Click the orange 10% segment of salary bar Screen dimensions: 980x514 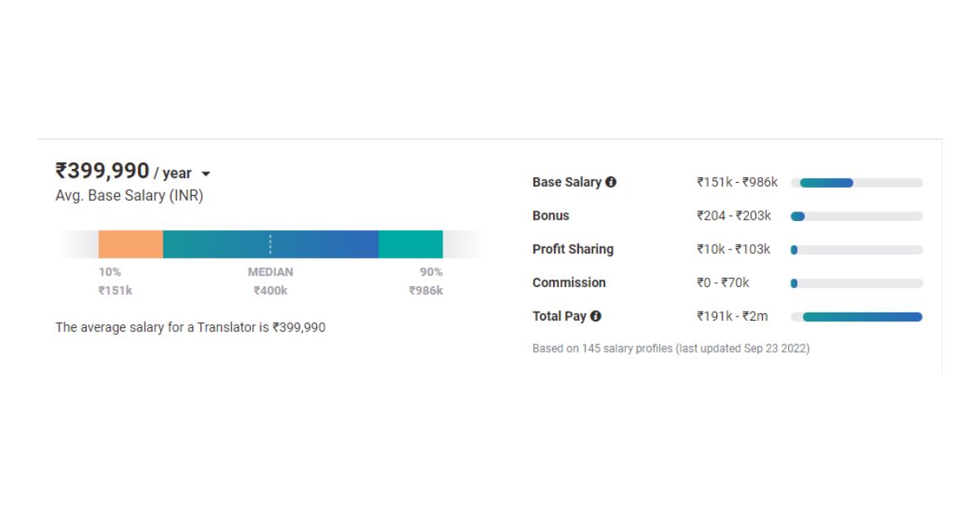(131, 244)
